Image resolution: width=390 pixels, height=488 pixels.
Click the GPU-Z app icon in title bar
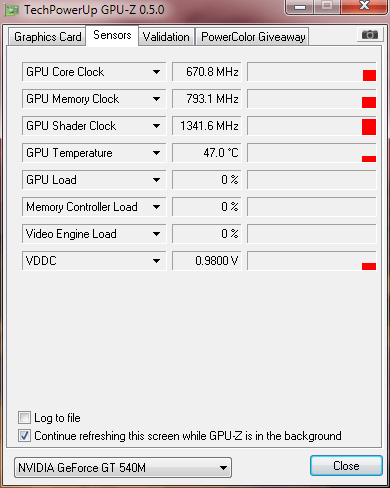(x=12, y=10)
